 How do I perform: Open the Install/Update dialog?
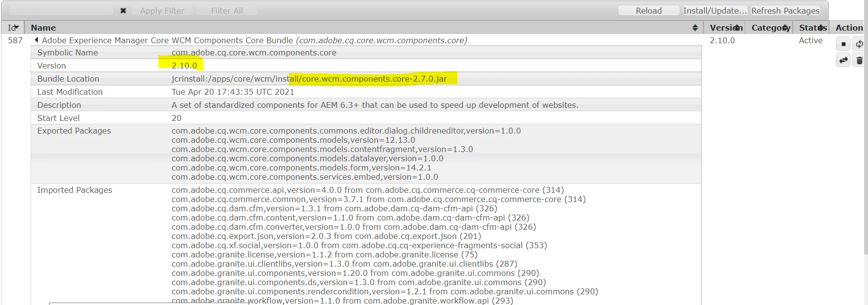click(x=715, y=11)
